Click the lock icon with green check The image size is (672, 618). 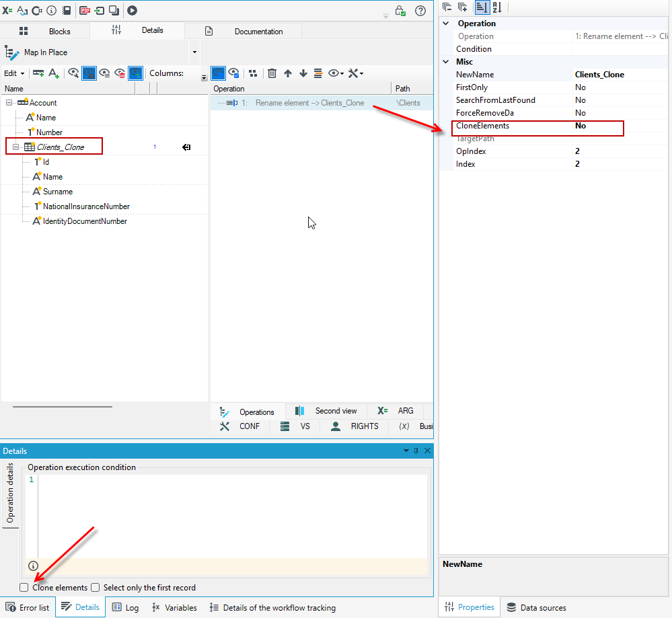(400, 11)
